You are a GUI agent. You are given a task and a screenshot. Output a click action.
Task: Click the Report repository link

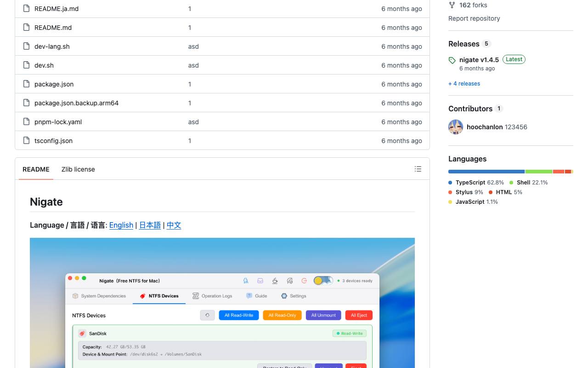(474, 18)
